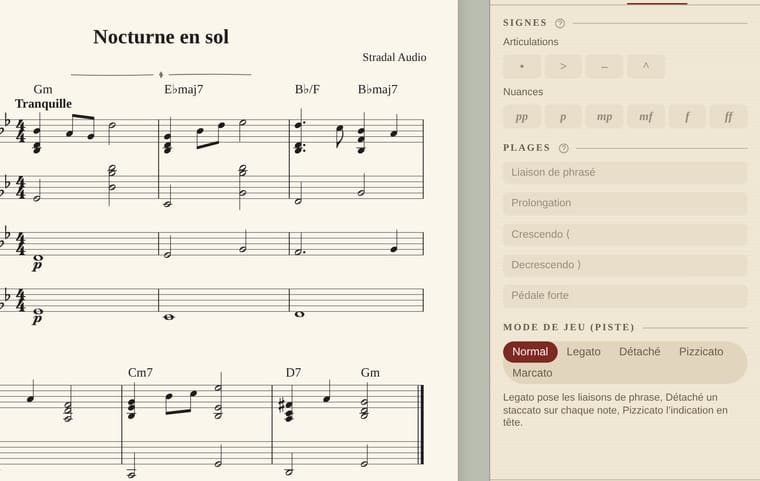Open help icon next to PLAGES
The image size is (760, 481).
563,148
